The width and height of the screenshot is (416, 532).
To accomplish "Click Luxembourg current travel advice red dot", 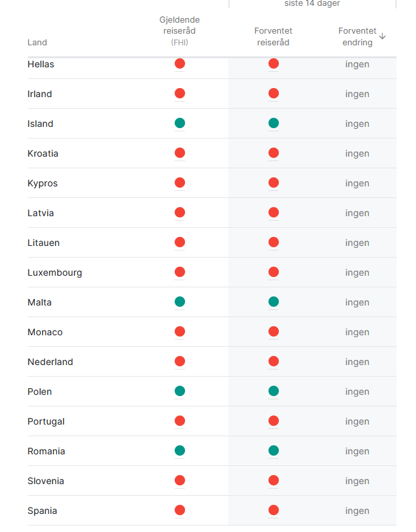I will 180,272.
